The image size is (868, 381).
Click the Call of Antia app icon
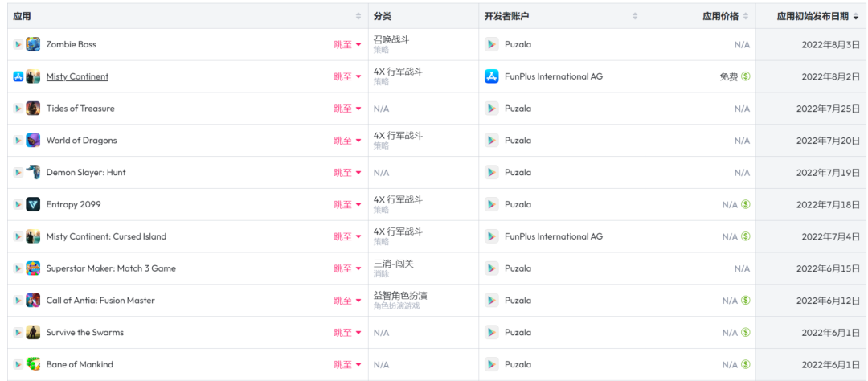[33, 300]
